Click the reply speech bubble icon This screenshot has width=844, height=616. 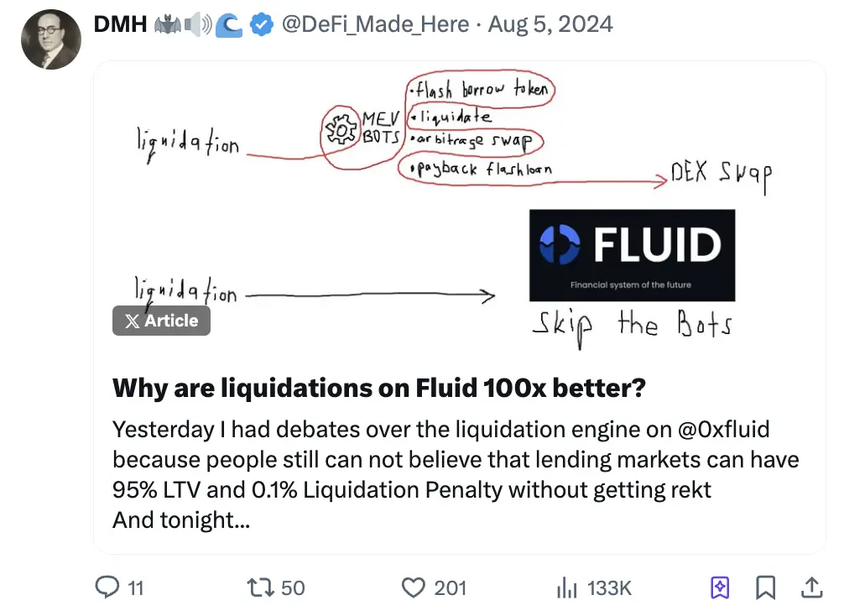click(x=107, y=588)
